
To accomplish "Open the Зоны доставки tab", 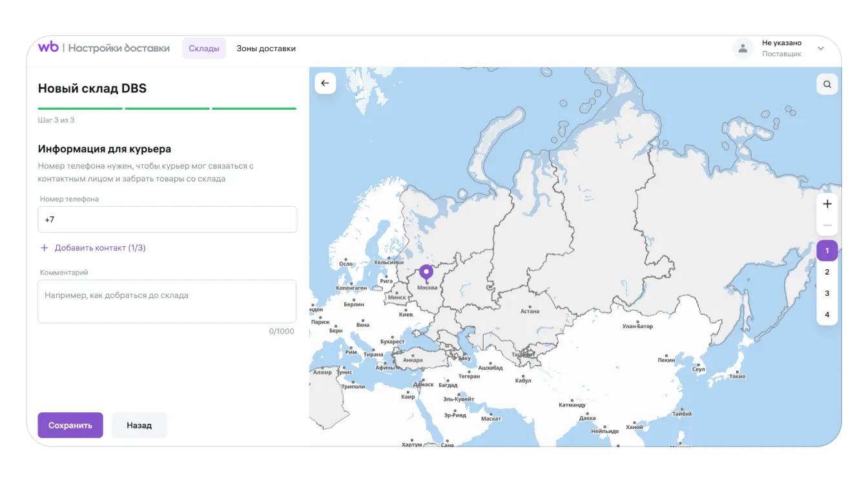I will pos(266,48).
